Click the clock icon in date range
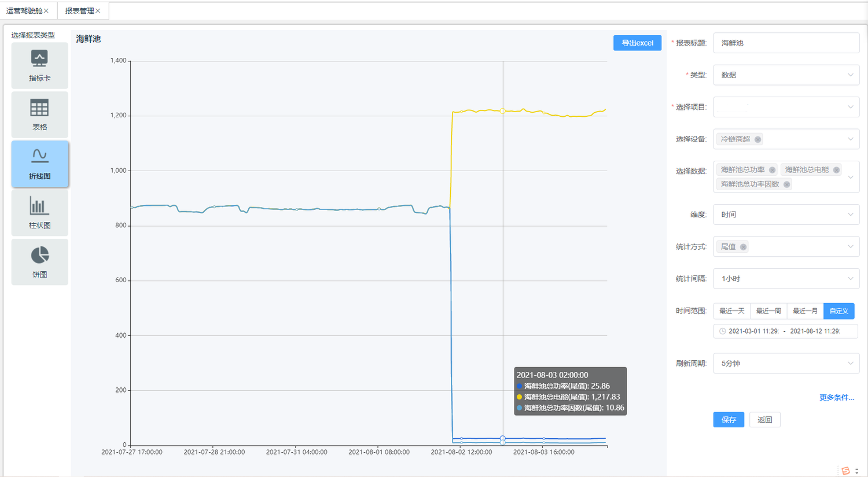This screenshot has width=868, height=477. pos(722,331)
